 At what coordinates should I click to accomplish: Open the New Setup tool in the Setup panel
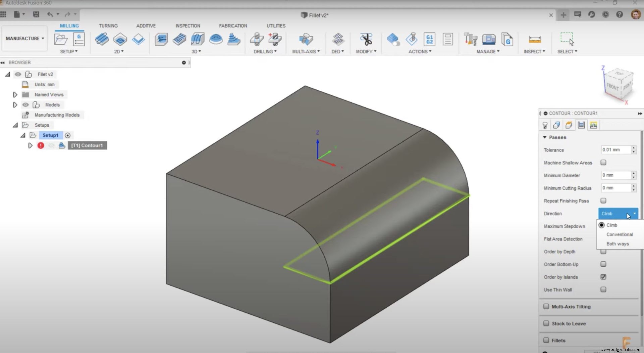coord(61,39)
